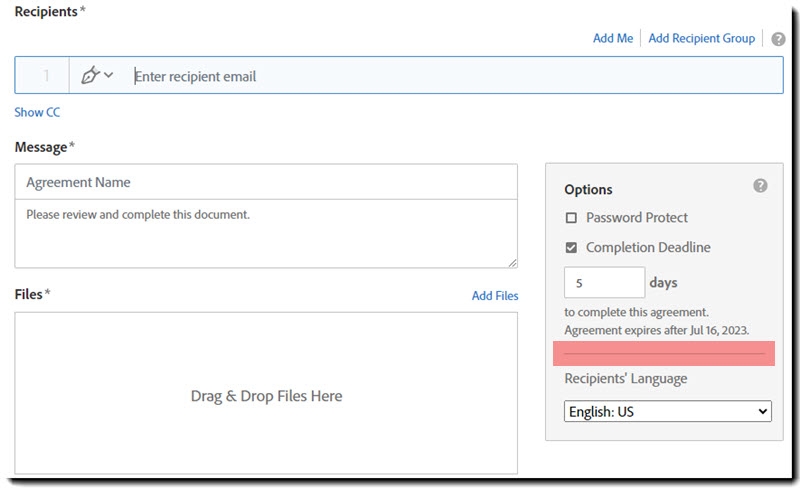
Task: Click the Recipients' Language label
Action: tap(625, 379)
